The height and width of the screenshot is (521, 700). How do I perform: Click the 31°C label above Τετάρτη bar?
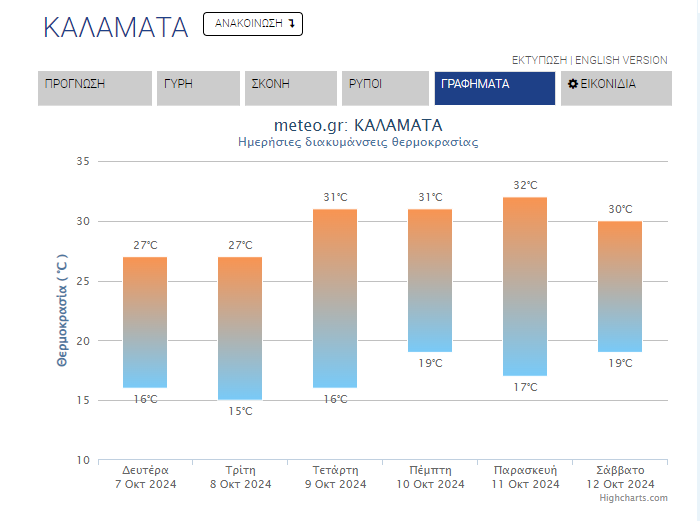pos(335,197)
